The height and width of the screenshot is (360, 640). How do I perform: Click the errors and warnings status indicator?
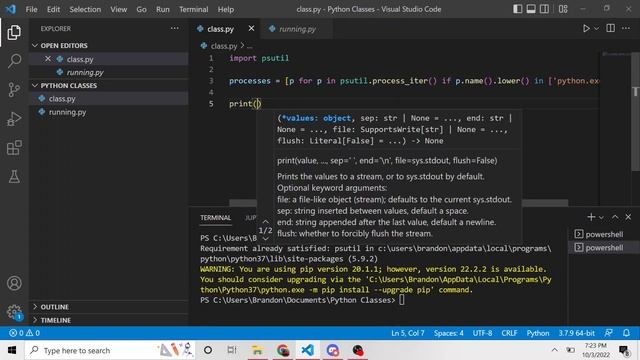[x=24, y=333]
